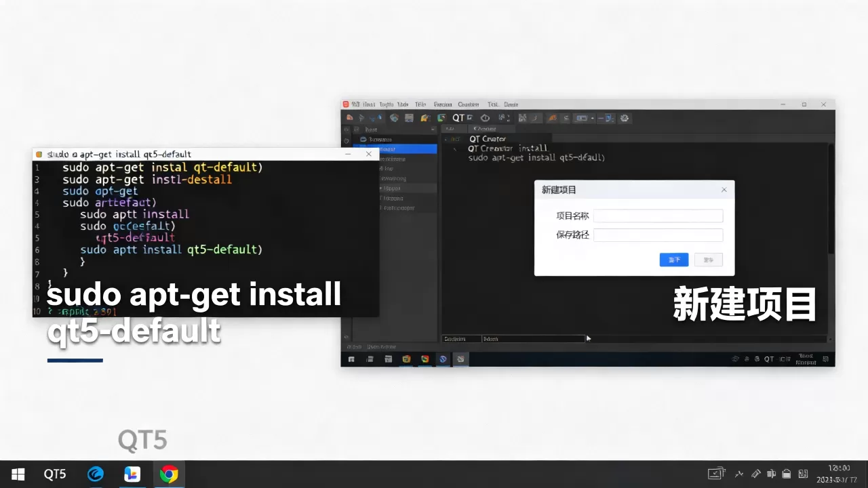This screenshot has height=488, width=868.
Task: Click terminal line 'sudo aptt install qt5-default)'
Action: [x=171, y=249]
